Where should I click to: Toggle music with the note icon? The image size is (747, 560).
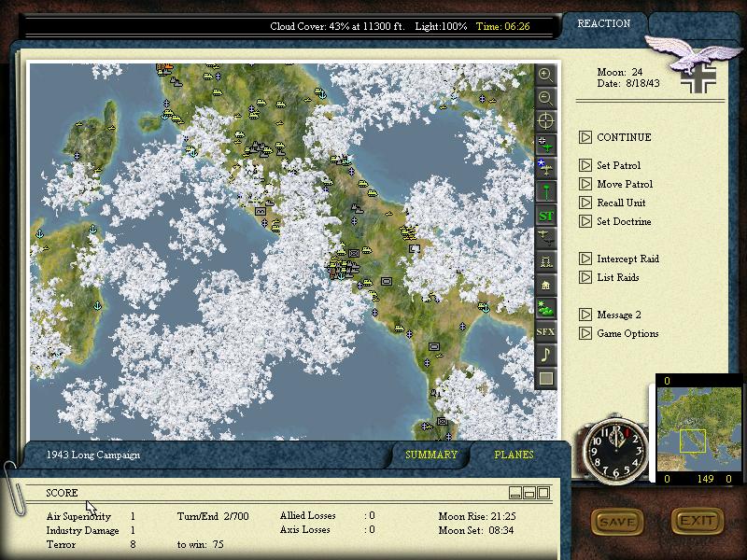(x=545, y=355)
